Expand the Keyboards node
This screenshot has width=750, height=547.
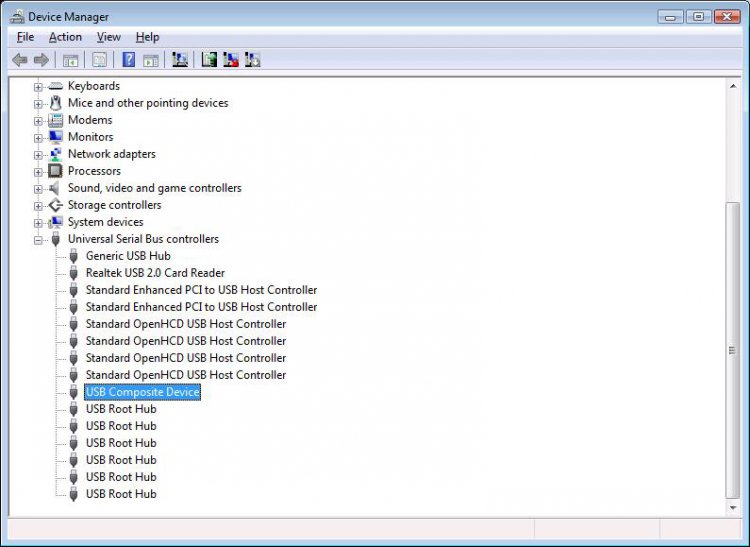(x=38, y=87)
